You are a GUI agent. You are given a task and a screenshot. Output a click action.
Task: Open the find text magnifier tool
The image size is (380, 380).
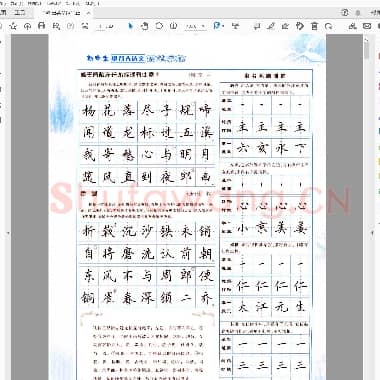tap(56, 26)
